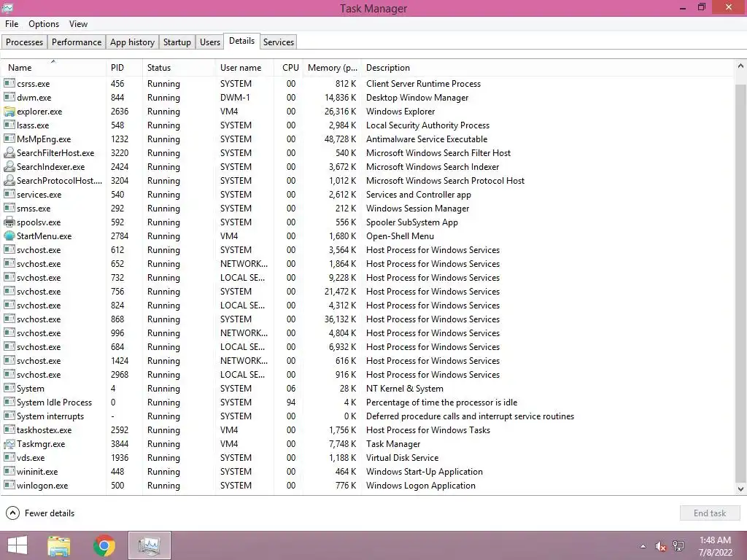This screenshot has height=560, width=747.
Task: Click the muted volume tray icon
Action: 660,546
